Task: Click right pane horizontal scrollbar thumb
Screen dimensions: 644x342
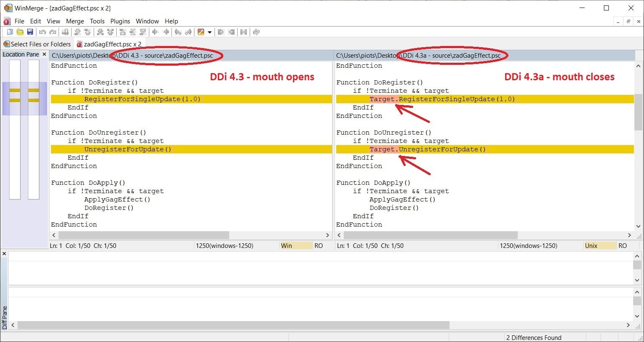Action: pos(430,235)
